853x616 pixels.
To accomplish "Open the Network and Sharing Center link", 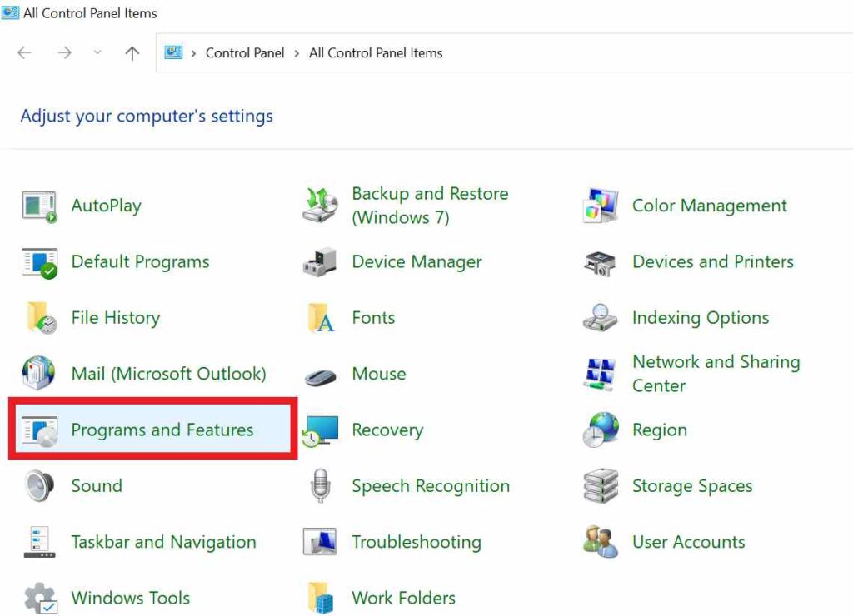I will click(716, 374).
